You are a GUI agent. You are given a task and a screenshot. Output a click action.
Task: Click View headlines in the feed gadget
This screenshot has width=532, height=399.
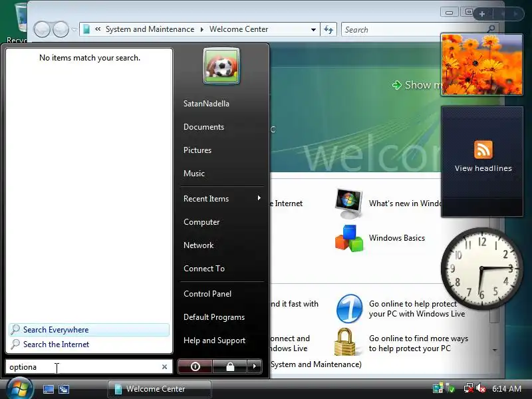point(483,168)
